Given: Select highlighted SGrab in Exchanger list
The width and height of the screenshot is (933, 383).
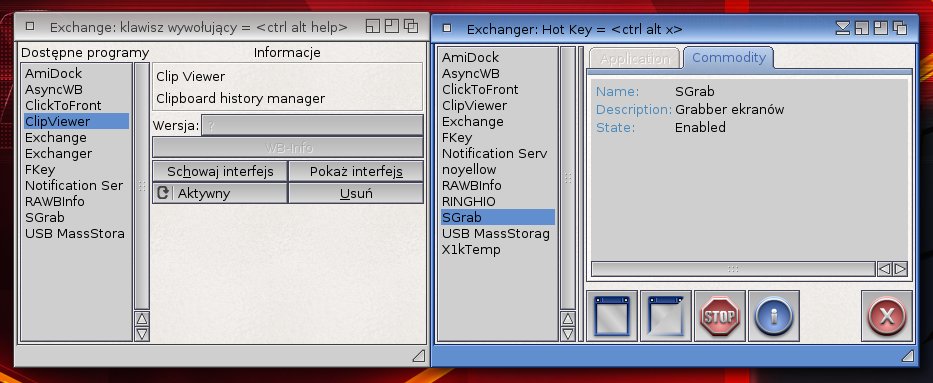Looking at the screenshot, I should pos(498,218).
